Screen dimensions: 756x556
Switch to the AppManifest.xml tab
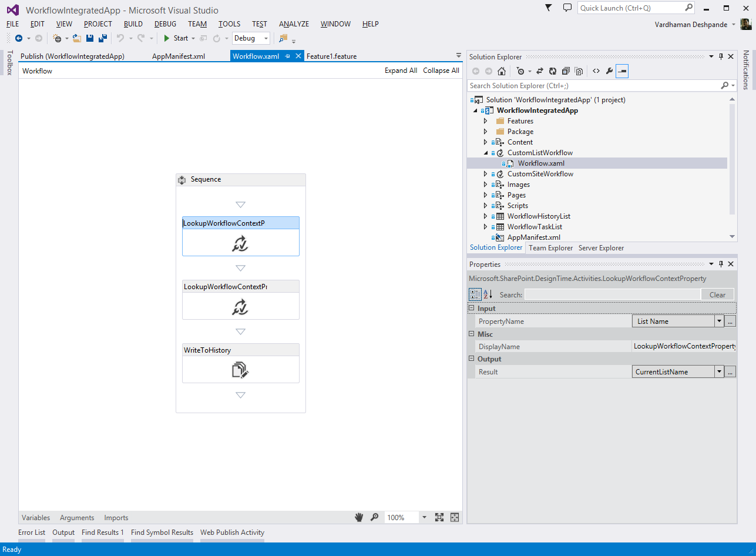[x=179, y=56]
